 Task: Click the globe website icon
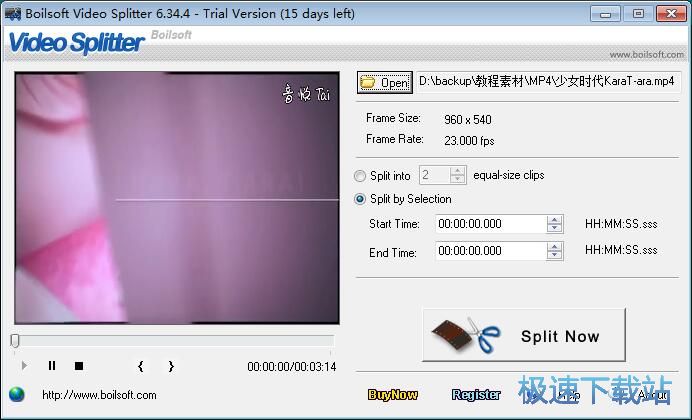(x=17, y=394)
